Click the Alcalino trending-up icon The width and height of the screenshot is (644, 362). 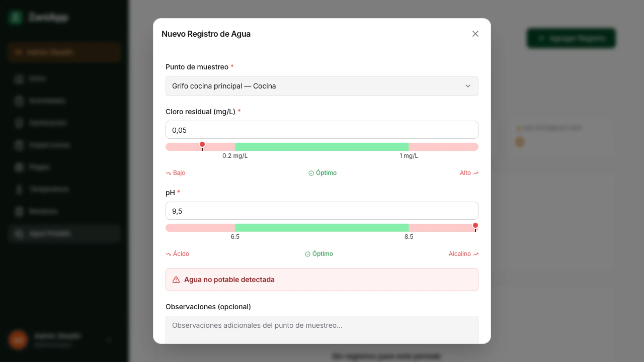click(x=475, y=254)
